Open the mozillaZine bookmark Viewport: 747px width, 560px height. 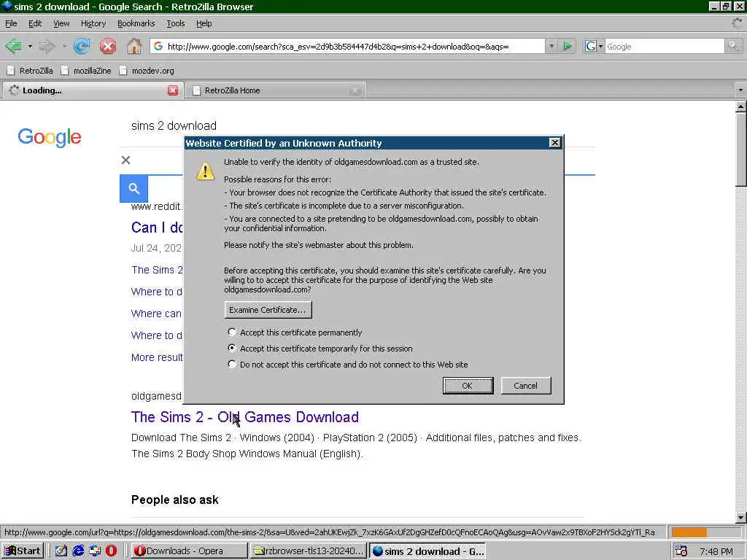[x=86, y=71]
